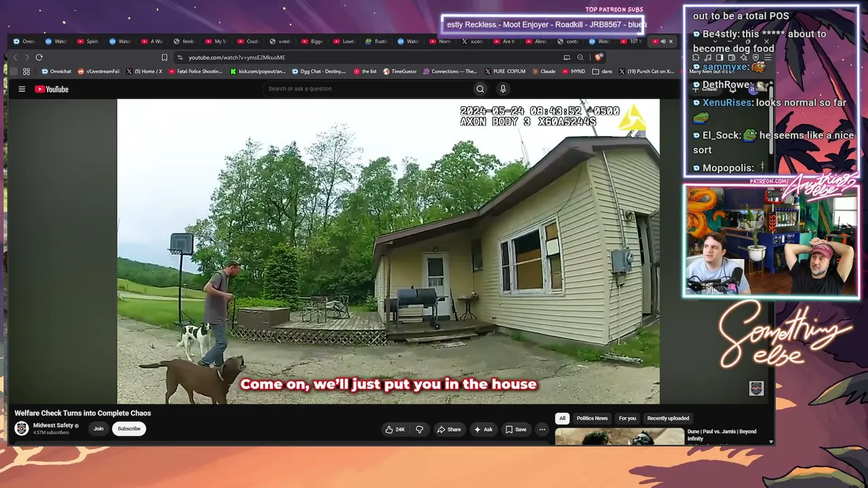Screen dimensions: 868x488
Task: Open the Dune Paul vs. Jamis thumbnail
Action: pos(620,436)
